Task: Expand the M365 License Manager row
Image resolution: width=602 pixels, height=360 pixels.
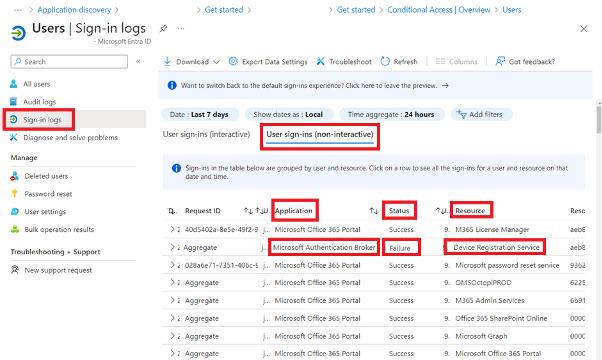Action: pos(172,229)
